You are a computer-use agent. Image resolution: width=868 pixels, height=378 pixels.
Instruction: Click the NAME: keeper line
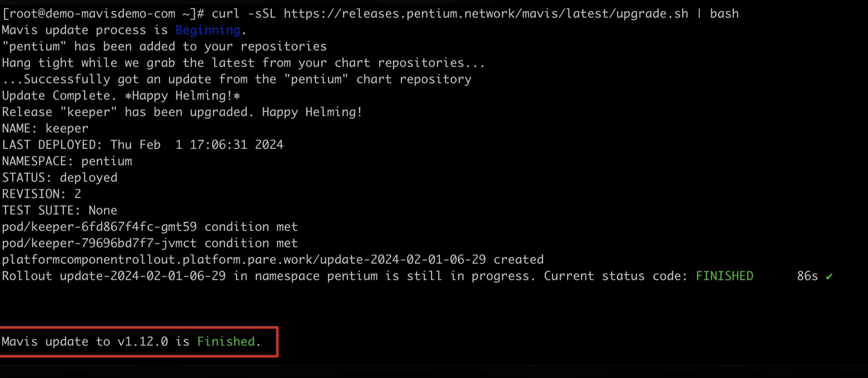(45, 129)
